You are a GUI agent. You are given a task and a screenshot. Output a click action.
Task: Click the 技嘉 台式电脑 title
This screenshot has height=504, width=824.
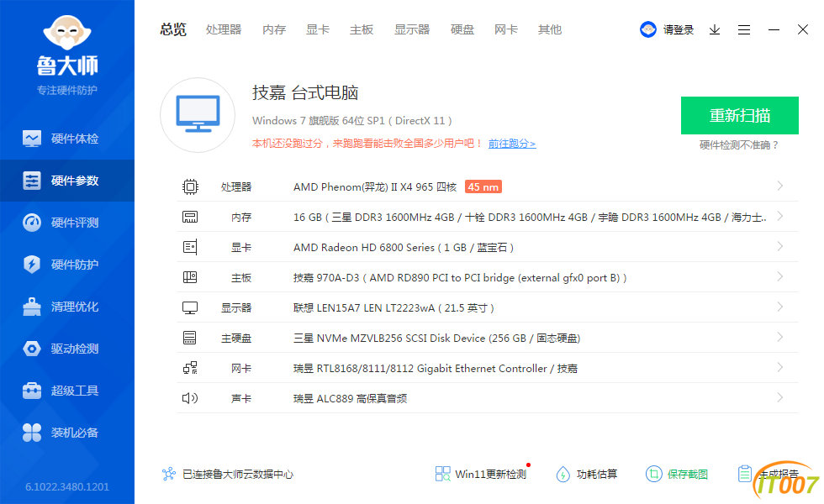click(305, 92)
